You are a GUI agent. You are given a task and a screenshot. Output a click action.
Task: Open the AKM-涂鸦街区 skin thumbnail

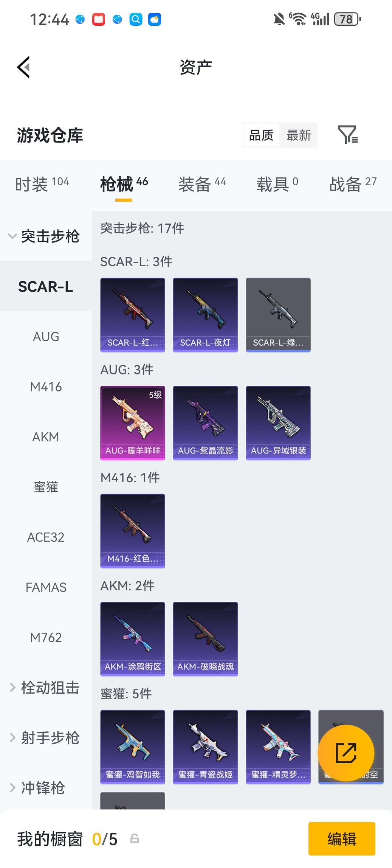click(133, 639)
